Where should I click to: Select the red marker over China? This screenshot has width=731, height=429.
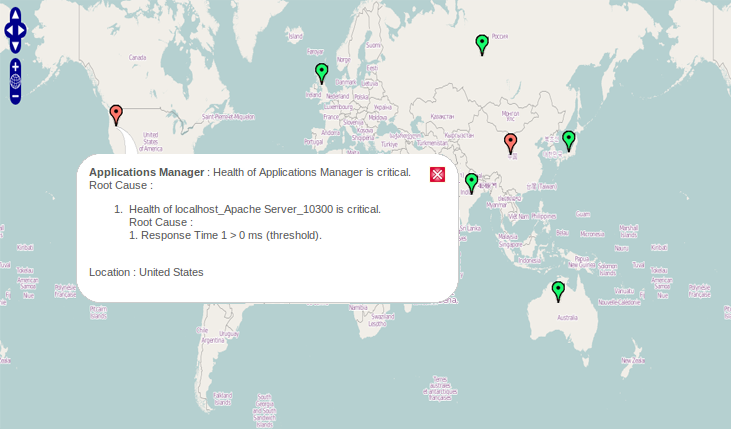point(510,143)
